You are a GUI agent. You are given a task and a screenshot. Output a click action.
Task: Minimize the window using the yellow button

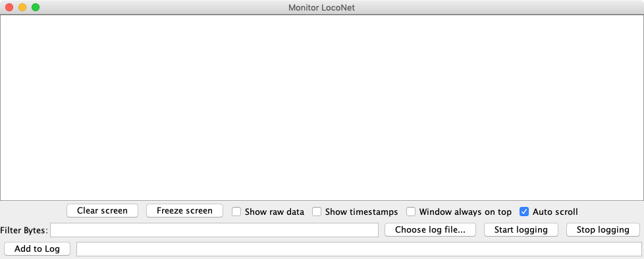[22, 7]
